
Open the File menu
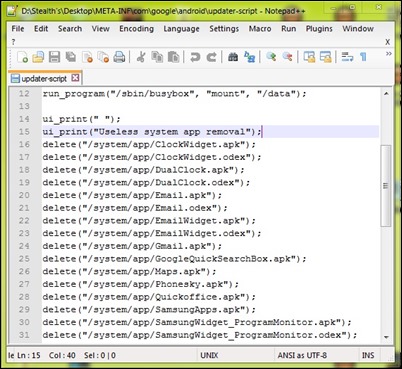click(x=18, y=29)
